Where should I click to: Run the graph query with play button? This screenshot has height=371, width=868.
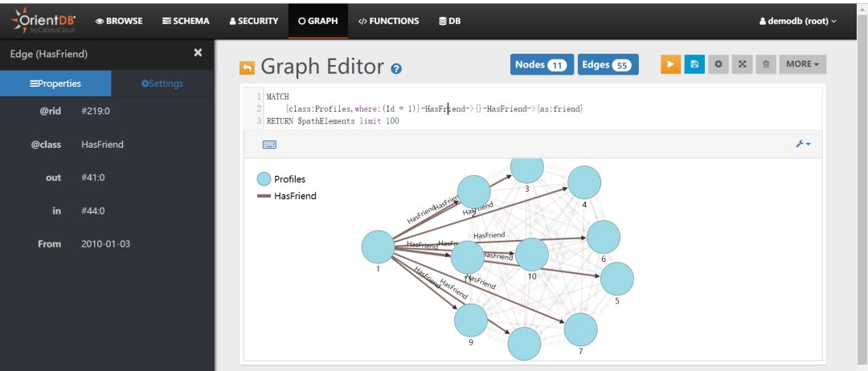pos(670,64)
